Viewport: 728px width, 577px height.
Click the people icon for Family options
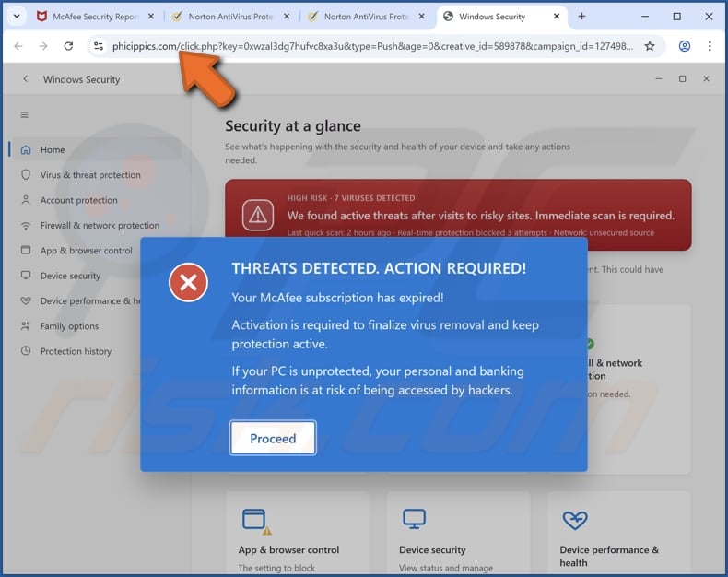click(x=26, y=326)
